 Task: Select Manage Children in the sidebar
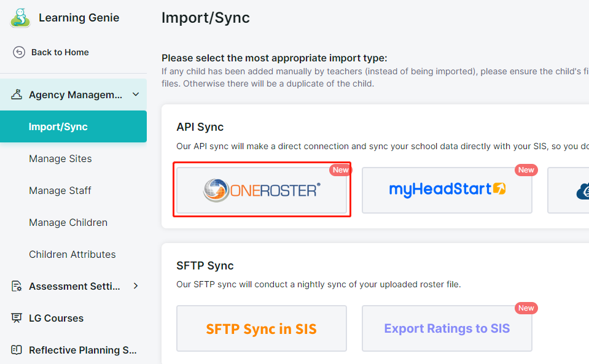tap(68, 222)
